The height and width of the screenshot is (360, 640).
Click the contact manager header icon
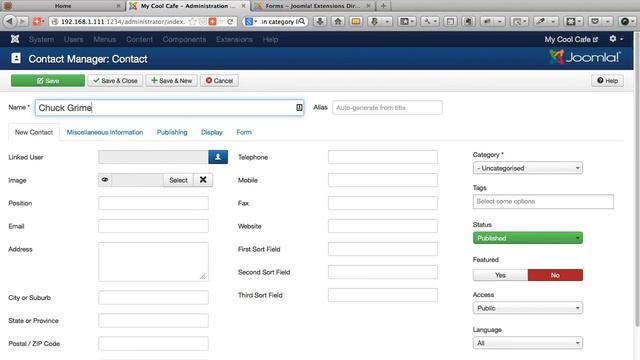[x=16, y=58]
